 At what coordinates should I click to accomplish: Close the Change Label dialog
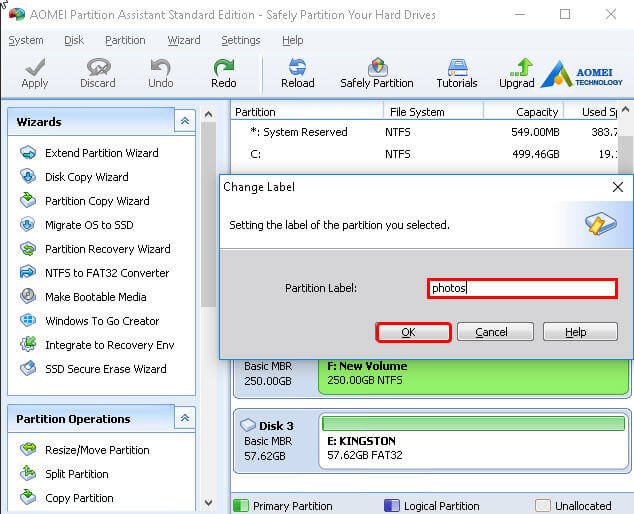point(617,187)
